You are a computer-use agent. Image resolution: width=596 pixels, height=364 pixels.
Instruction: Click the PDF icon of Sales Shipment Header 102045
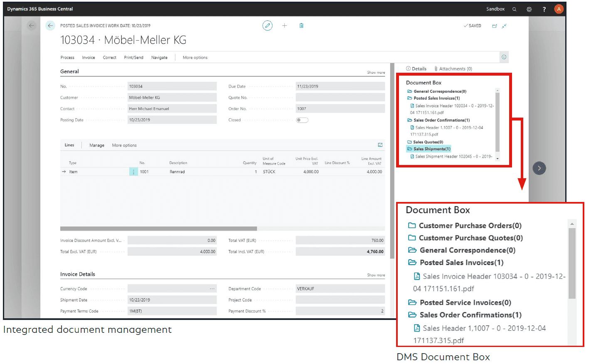412,157
